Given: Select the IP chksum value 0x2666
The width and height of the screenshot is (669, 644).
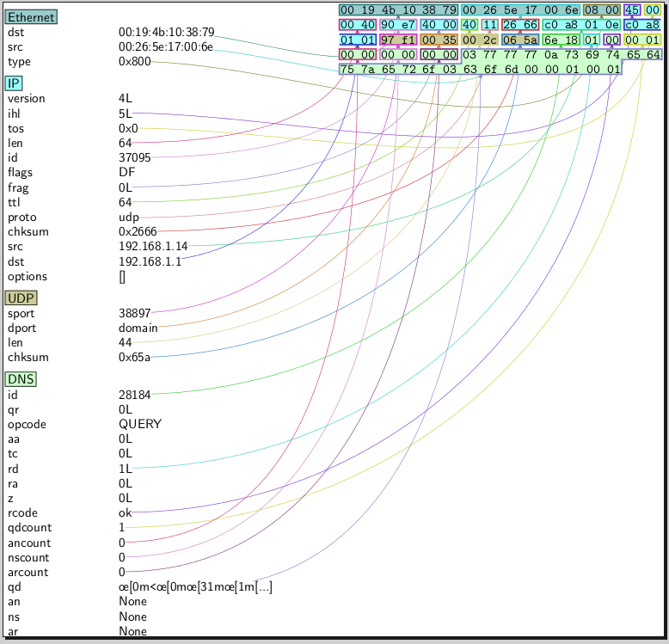Looking at the screenshot, I should tap(138, 232).
